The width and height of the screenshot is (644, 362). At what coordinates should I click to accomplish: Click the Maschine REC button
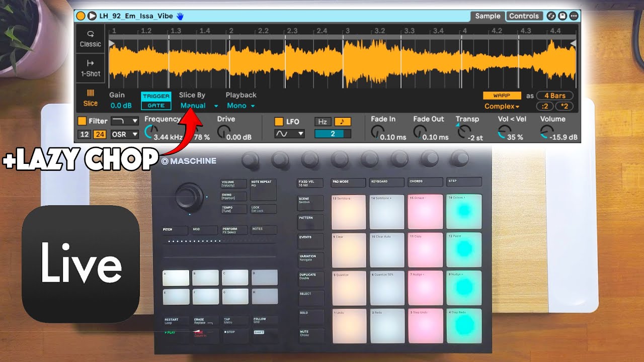pos(206,336)
